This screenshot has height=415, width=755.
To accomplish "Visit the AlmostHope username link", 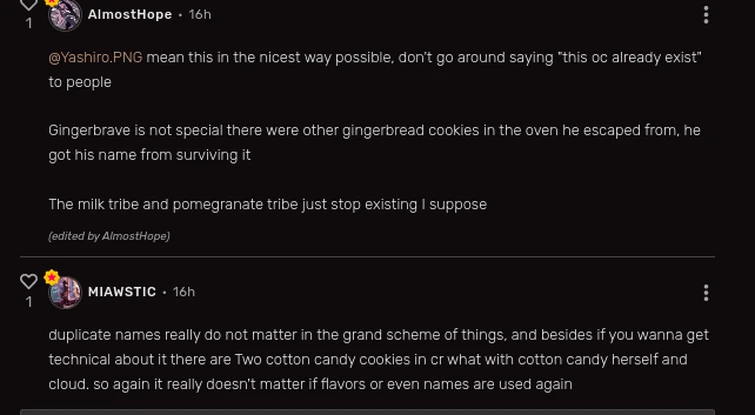I will click(129, 15).
